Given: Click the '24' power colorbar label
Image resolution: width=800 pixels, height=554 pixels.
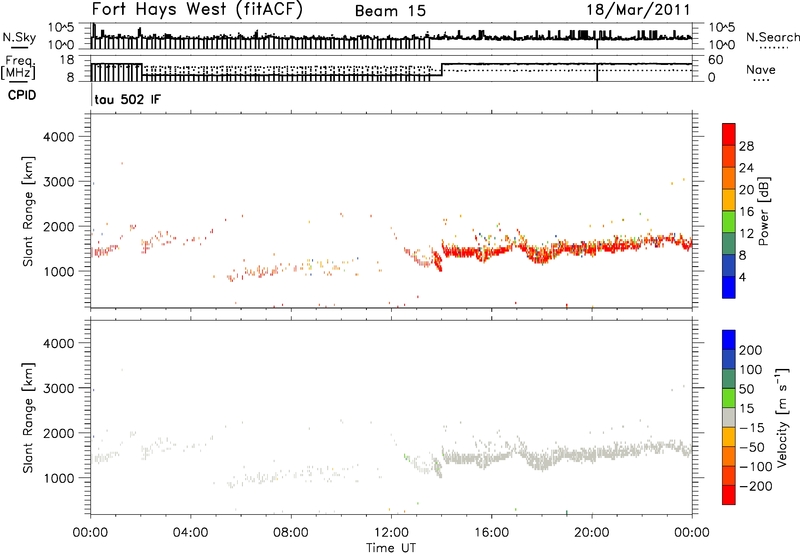Looking at the screenshot, I should click(x=746, y=168).
